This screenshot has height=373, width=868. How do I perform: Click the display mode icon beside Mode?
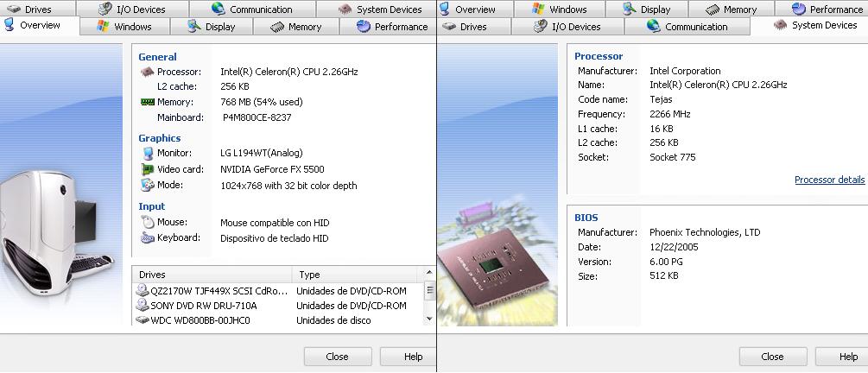click(x=147, y=185)
